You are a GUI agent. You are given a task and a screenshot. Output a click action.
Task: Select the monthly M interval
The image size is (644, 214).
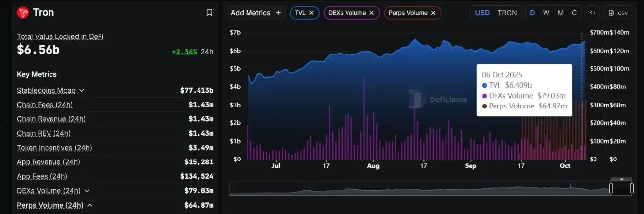point(560,13)
